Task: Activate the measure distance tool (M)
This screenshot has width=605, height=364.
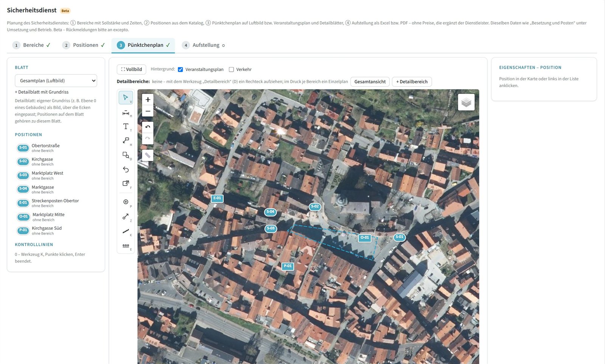Action: 126,113
